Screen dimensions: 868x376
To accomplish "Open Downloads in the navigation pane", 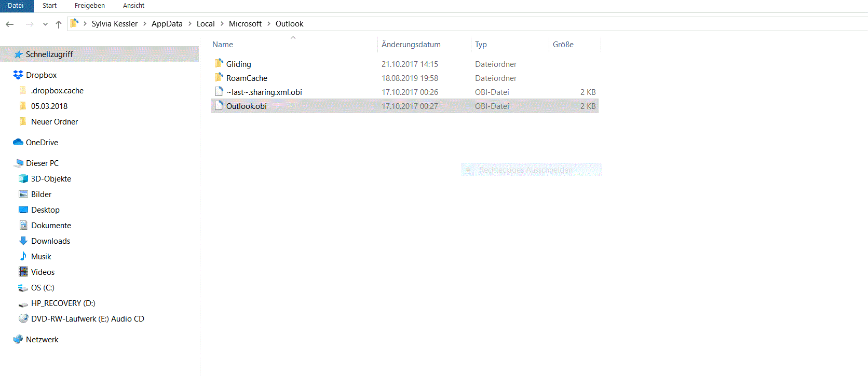I will tap(50, 241).
